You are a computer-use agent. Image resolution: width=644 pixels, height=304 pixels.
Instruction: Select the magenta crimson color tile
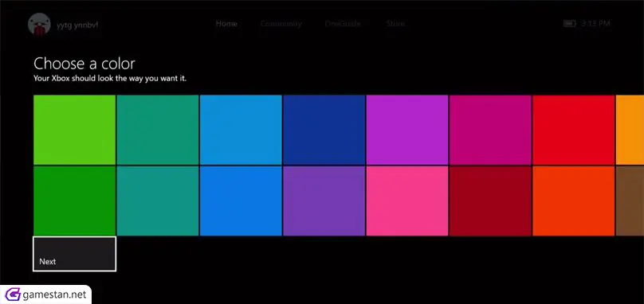click(x=490, y=130)
